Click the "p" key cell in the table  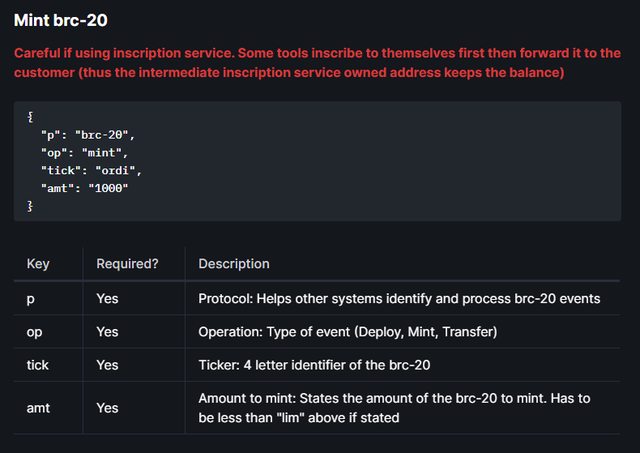(x=30, y=298)
